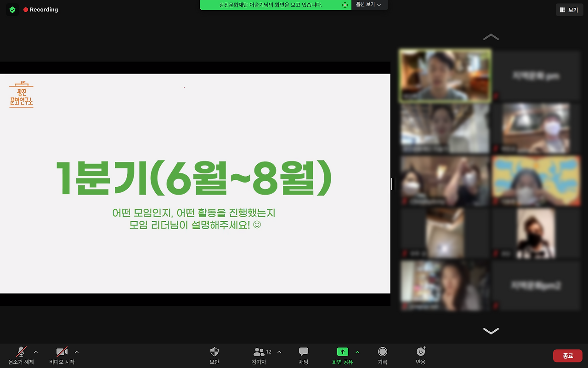Viewport: 588px width, 368px height.
Task: Select the active speaker tile with green border
Action: (445, 75)
